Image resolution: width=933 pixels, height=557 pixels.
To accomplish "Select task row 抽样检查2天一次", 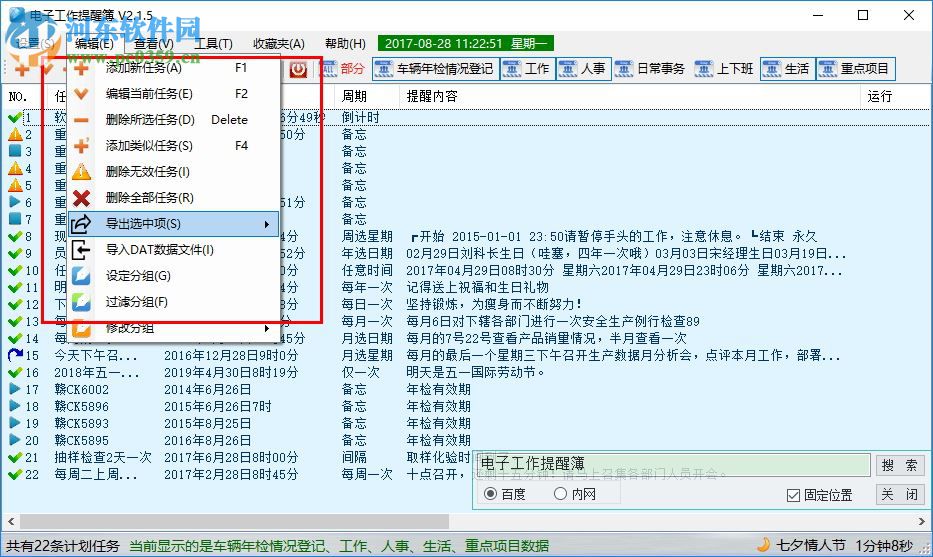I will pyautogui.click(x=103, y=458).
